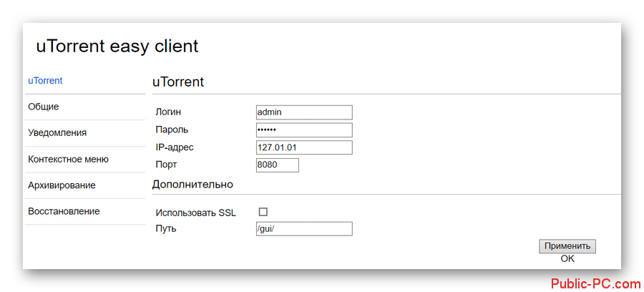Select the IP-адрес input field
644x292 pixels.
304,147
